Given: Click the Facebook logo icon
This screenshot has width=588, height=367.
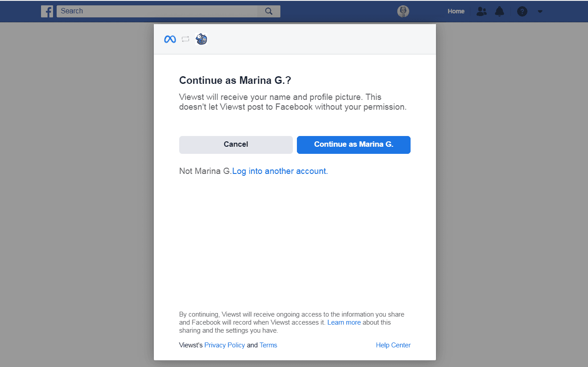Looking at the screenshot, I should click(x=47, y=11).
